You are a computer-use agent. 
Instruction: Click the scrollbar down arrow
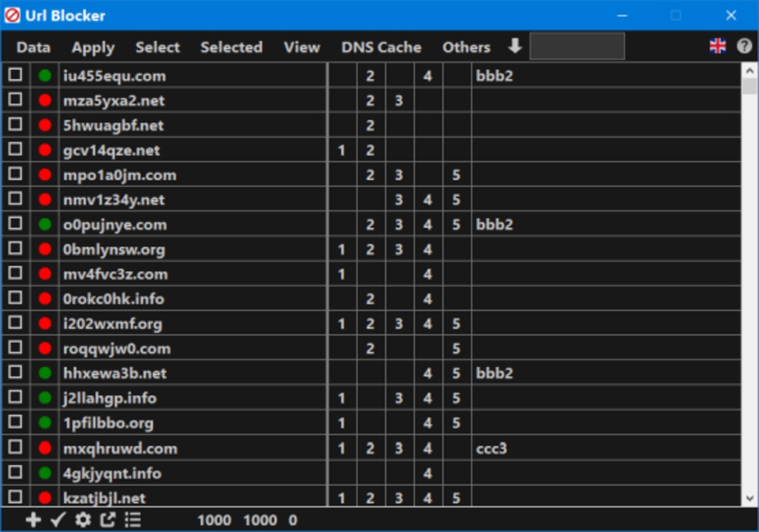click(x=749, y=498)
